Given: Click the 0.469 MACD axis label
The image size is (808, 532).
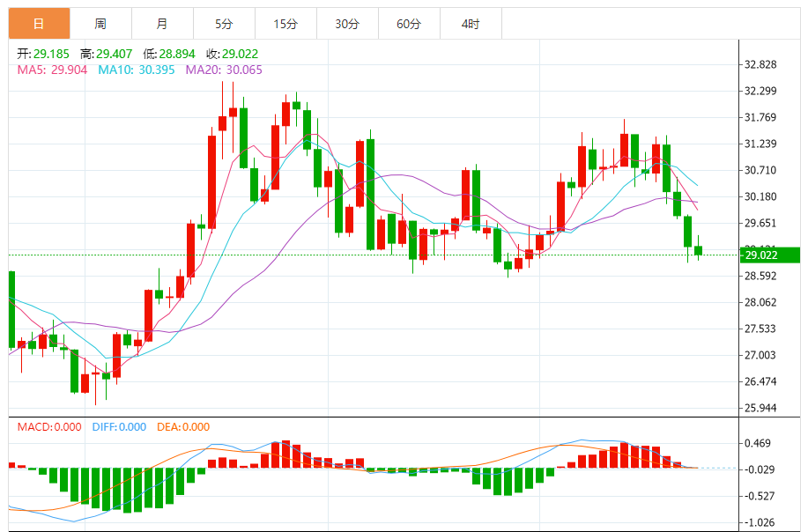Looking at the screenshot, I should point(758,443).
